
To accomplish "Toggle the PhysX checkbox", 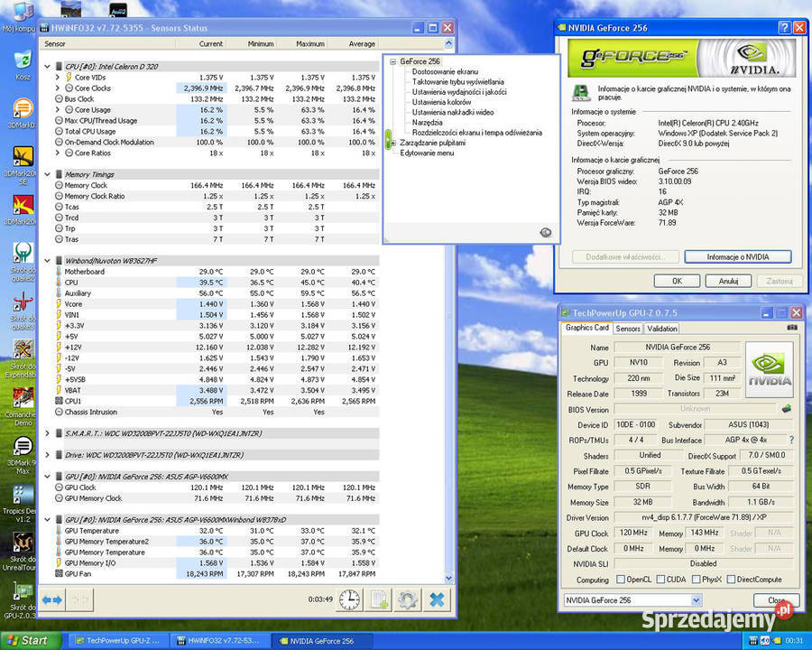I will (x=696, y=579).
